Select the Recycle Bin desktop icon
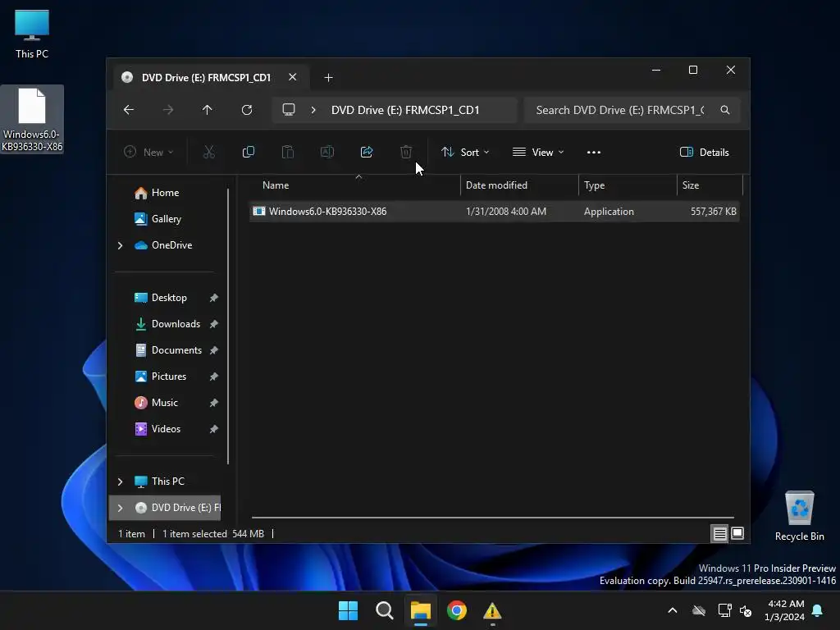 pos(799,516)
